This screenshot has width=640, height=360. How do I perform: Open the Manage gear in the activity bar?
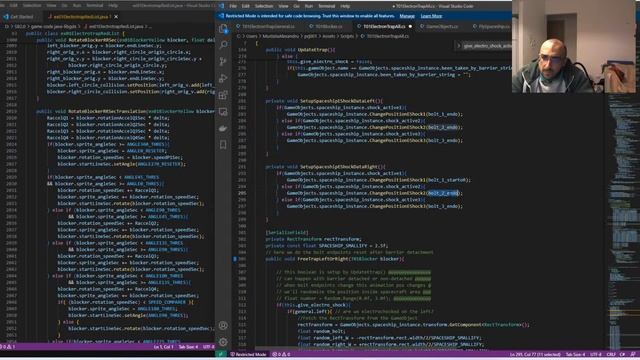click(x=223, y=342)
